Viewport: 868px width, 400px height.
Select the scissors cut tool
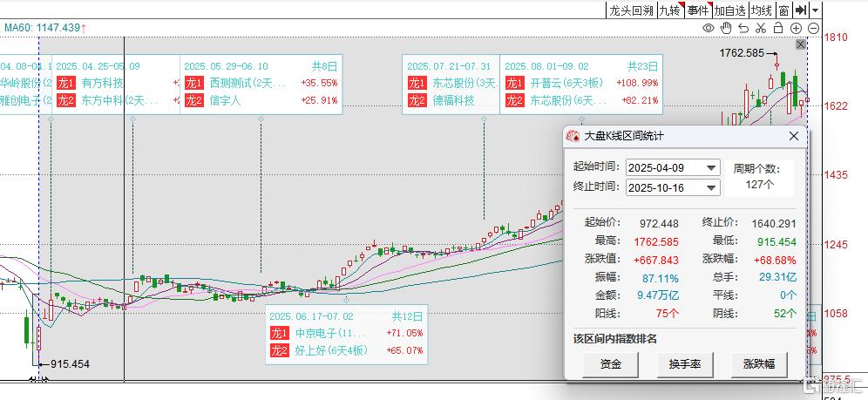(761, 28)
